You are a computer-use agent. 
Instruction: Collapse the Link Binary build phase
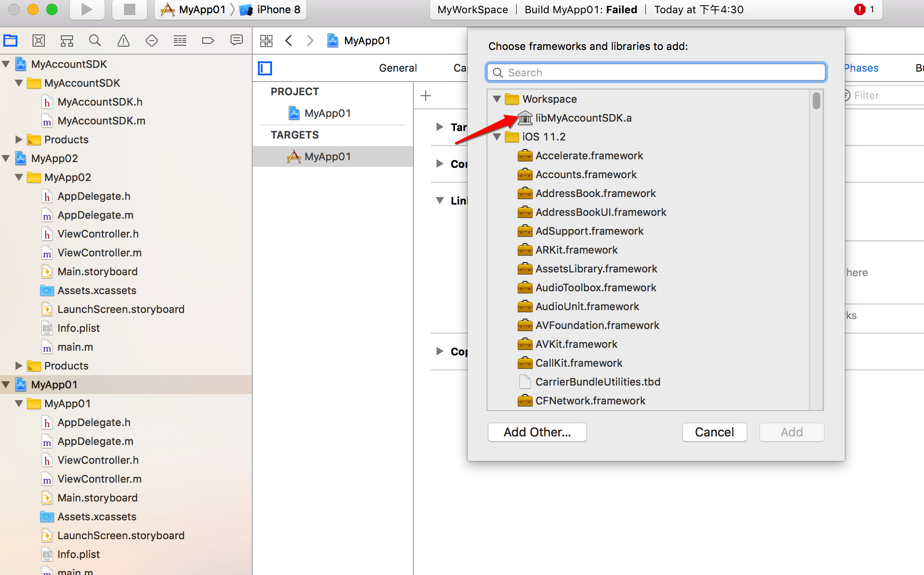[440, 200]
